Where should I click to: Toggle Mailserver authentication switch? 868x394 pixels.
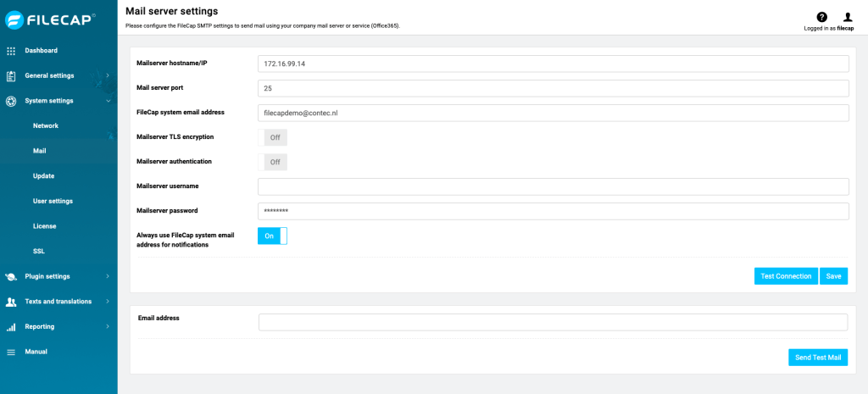(x=272, y=162)
